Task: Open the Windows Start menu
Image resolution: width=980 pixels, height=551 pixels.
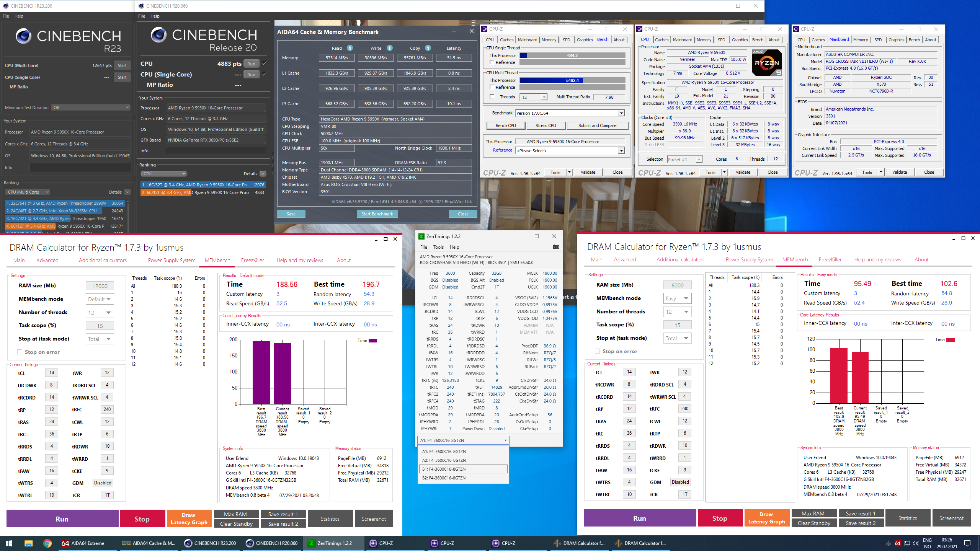Action: coord(9,543)
